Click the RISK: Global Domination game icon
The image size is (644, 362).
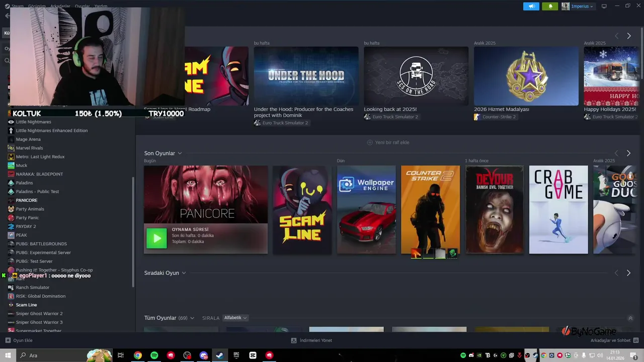(11, 296)
